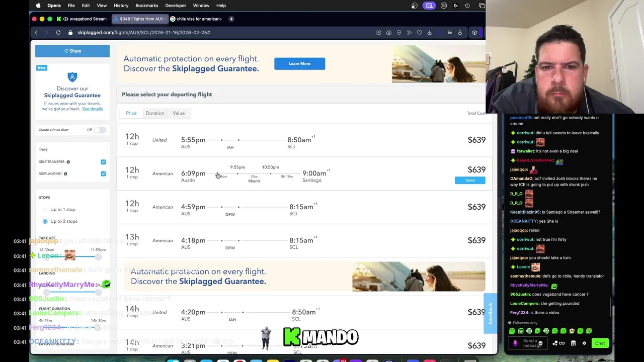Open chat settings gear icon
The width and height of the screenshot is (644, 362).
click(584, 343)
